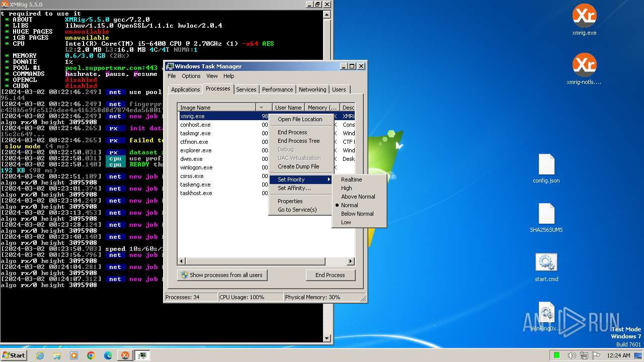The image size is (644, 362).
Task: Choose Go to Service(s) in context menu
Action: (302, 210)
